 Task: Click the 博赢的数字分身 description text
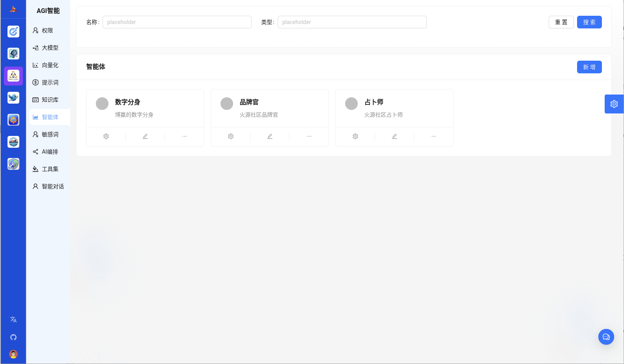pyautogui.click(x=134, y=115)
